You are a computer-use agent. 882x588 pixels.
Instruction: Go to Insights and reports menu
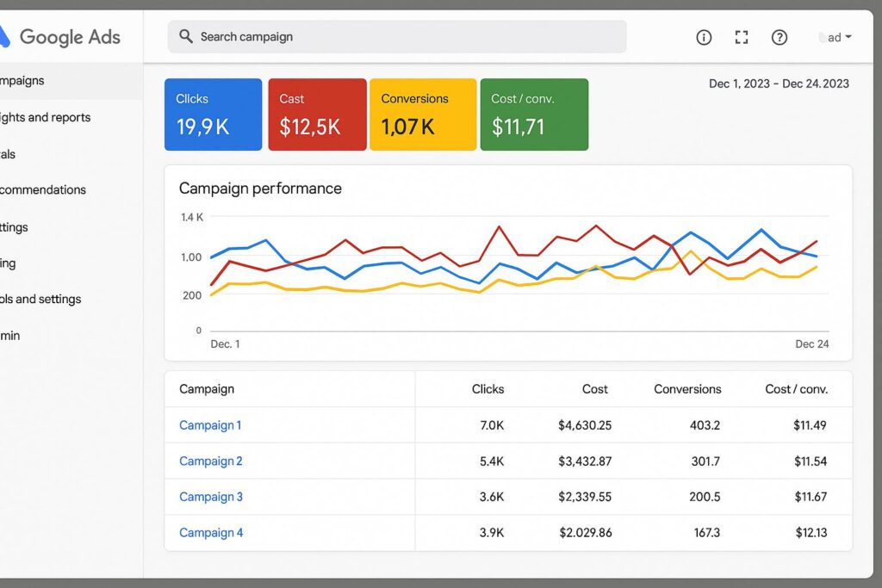(45, 117)
